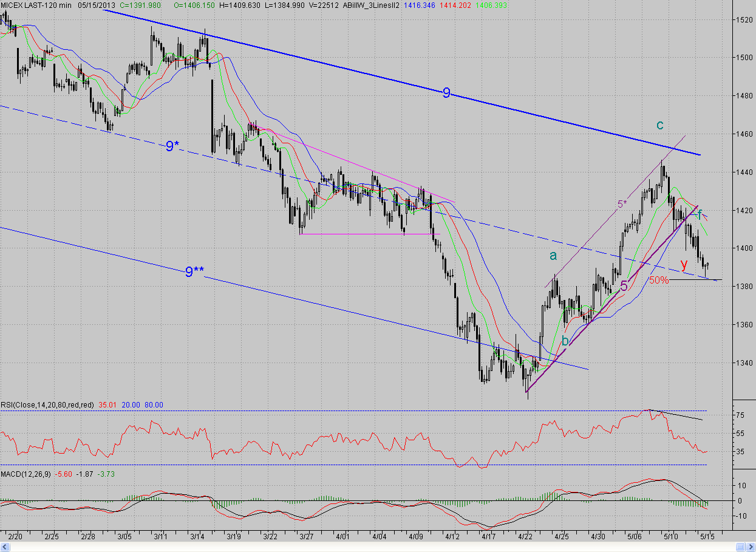The image size is (756, 552).
Task: Click the 3/14 date axis label
Action: click(x=197, y=537)
